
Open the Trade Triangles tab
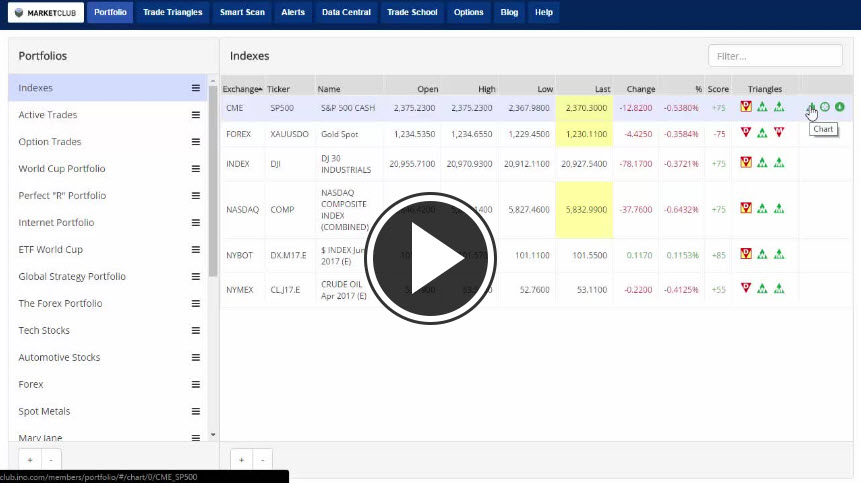[x=172, y=12]
